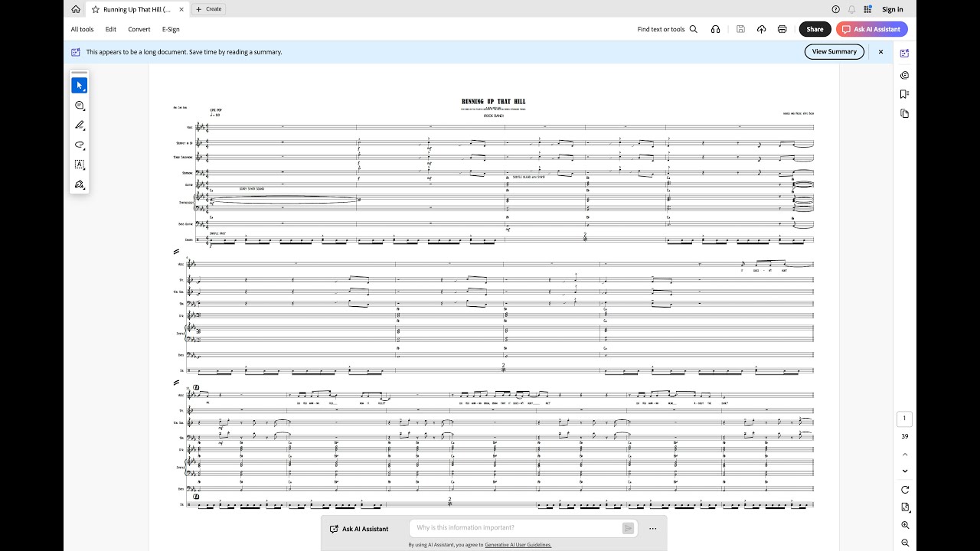Open the apps grid launcher
Image resolution: width=980 pixels, height=551 pixels.
coord(867,9)
